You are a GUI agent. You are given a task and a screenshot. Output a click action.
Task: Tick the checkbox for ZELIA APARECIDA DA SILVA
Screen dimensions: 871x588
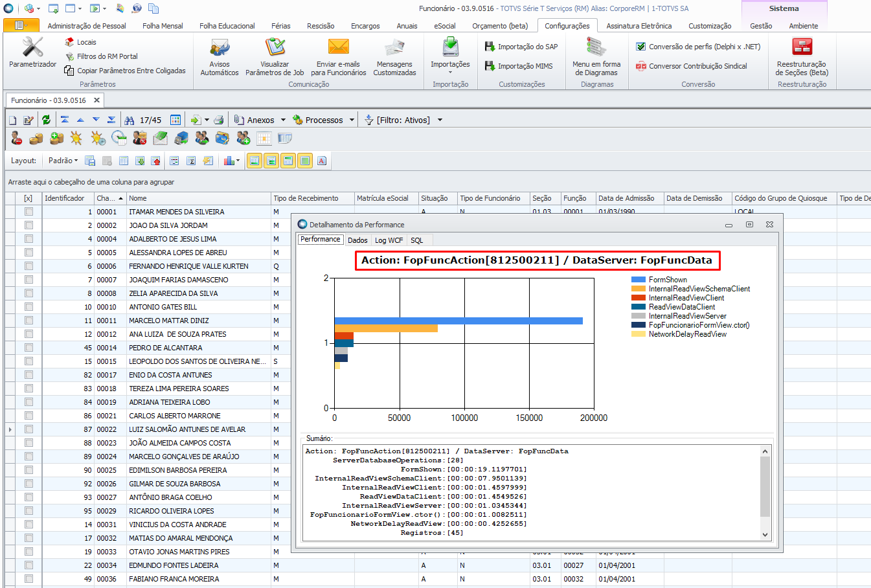28,293
